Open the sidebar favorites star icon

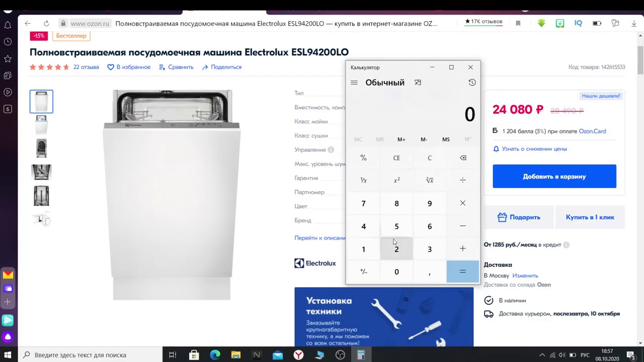[x=8, y=59]
